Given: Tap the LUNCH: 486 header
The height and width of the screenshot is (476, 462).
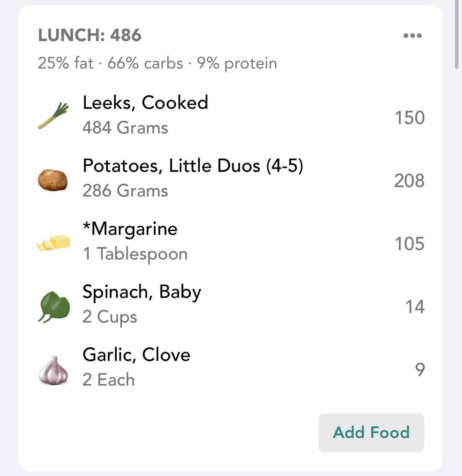Looking at the screenshot, I should (90, 35).
